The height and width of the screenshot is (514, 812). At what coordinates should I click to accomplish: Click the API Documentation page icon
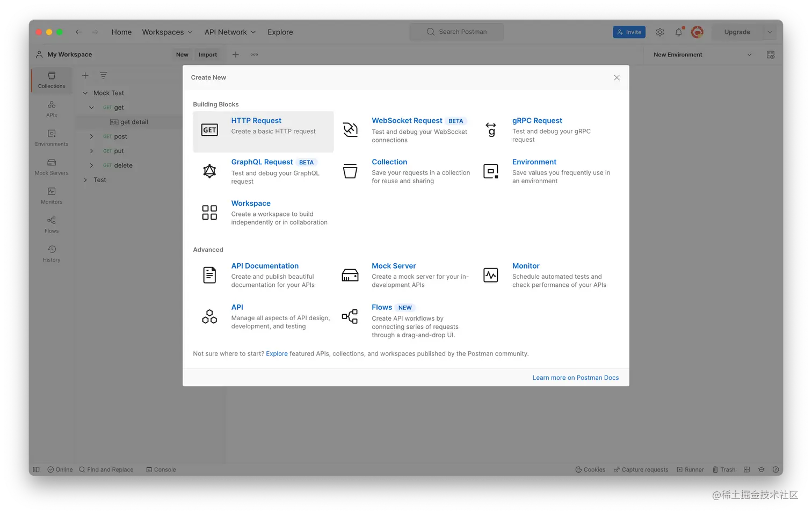click(209, 275)
